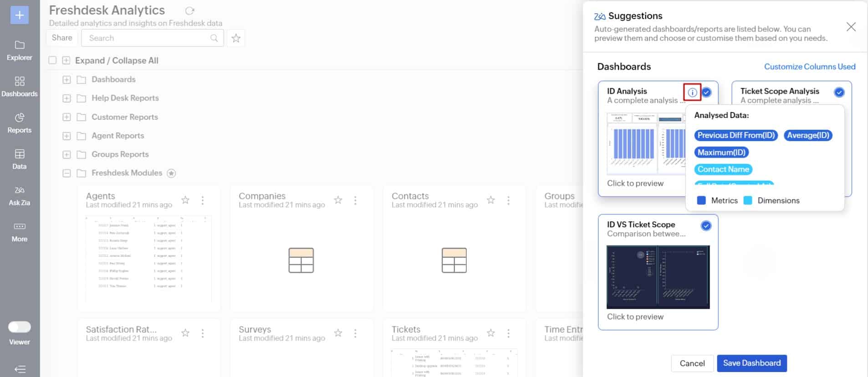Click the Contact Name dimension tag
Screen dimensions: 868x377
click(723, 169)
